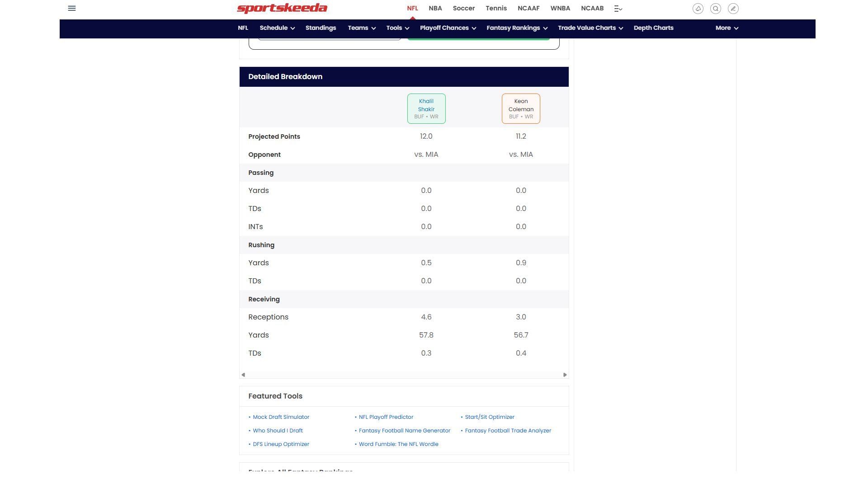Viewport: 868px width, 488px height.
Task: Switch to the NBA section
Action: click(435, 8)
